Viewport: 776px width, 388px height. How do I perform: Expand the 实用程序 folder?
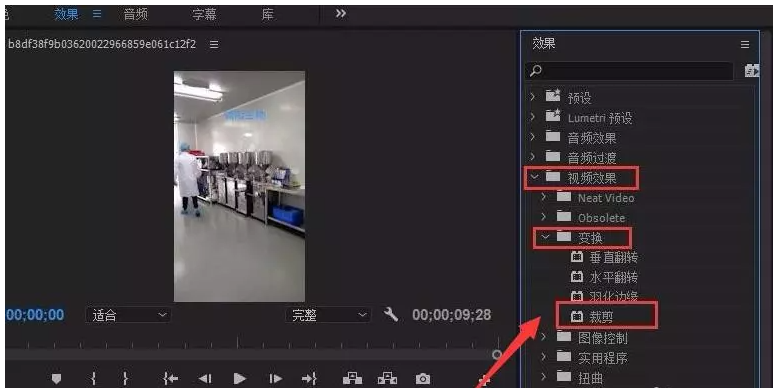pyautogui.click(x=544, y=357)
